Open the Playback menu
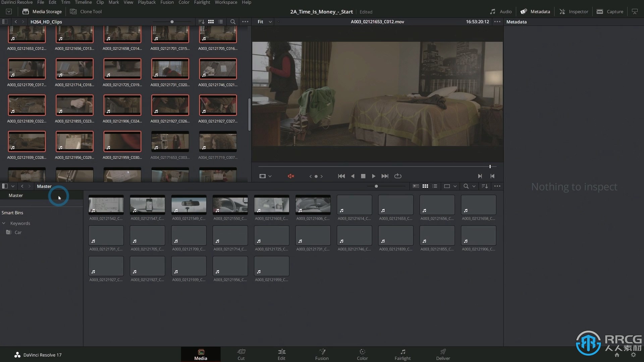This screenshot has width=644, height=362. [147, 2]
